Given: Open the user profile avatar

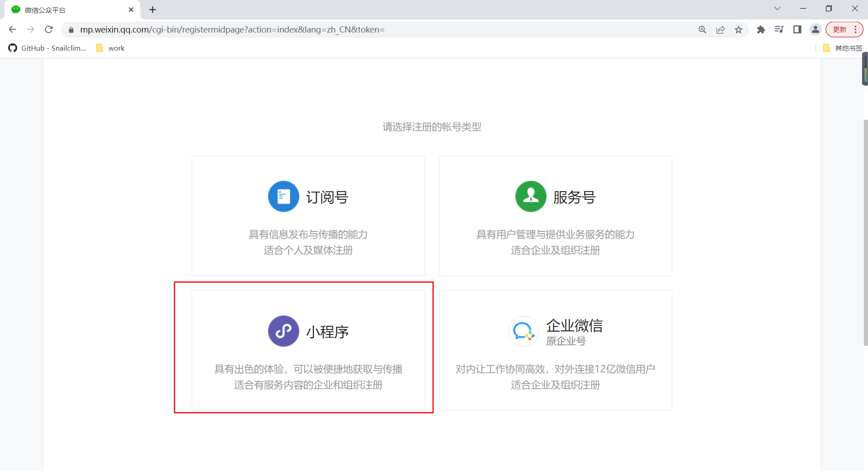Looking at the screenshot, I should coord(816,29).
